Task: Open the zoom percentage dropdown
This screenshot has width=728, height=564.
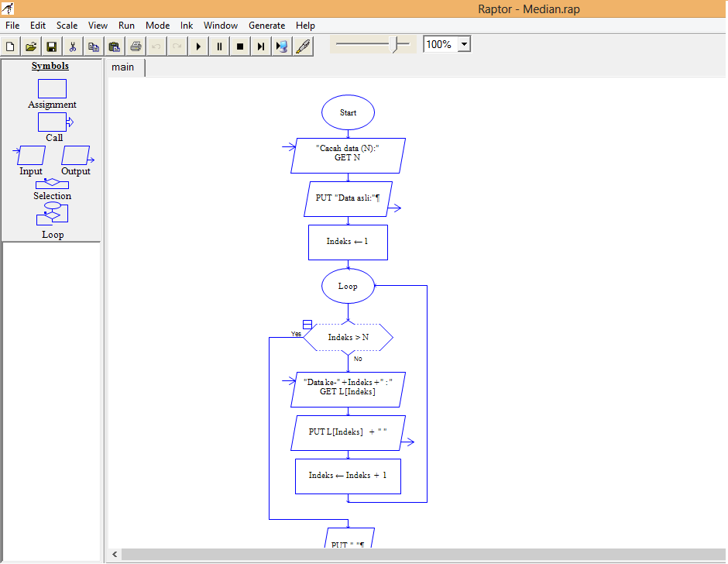Action: pyautogui.click(x=462, y=44)
